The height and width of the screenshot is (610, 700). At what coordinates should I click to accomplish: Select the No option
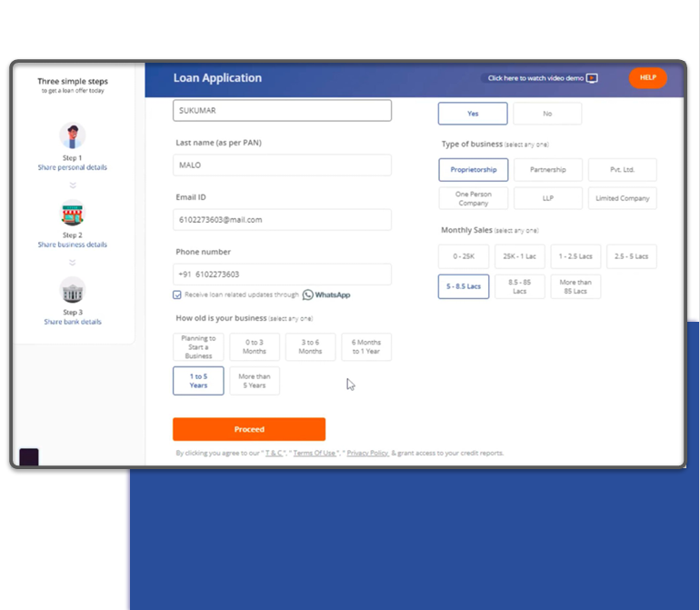[547, 114]
